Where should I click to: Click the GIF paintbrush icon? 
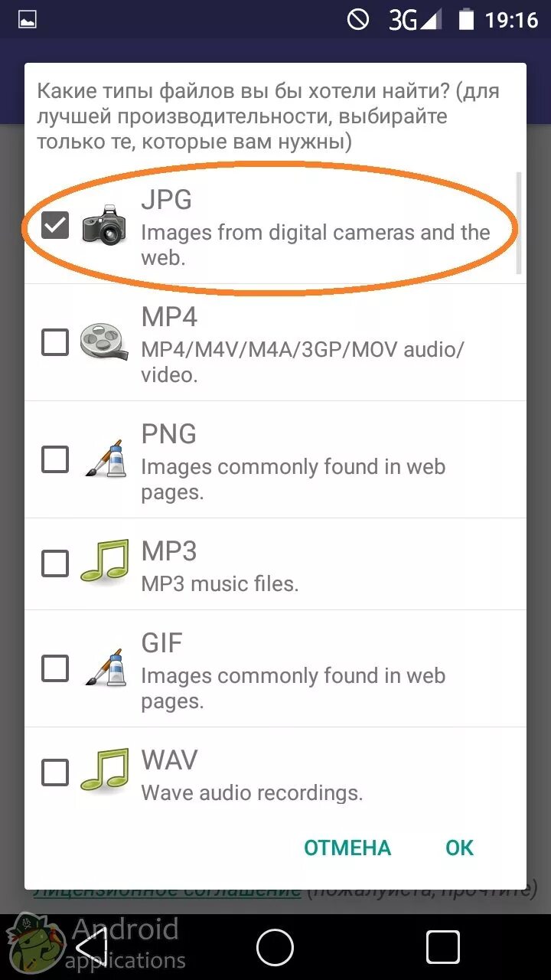point(104,668)
